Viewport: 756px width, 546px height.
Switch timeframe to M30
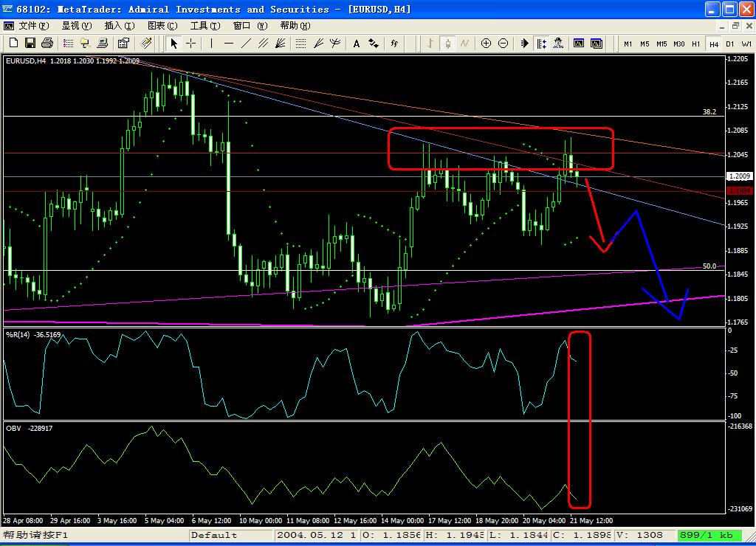pos(679,44)
